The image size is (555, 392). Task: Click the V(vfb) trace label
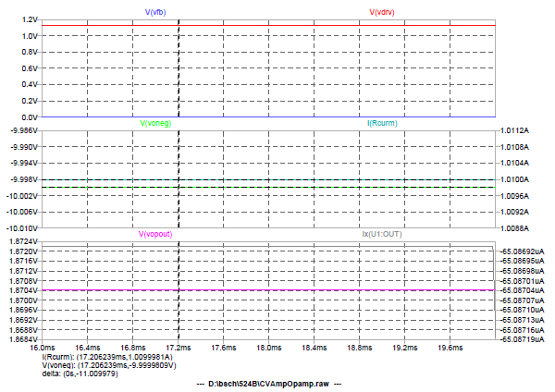155,12
